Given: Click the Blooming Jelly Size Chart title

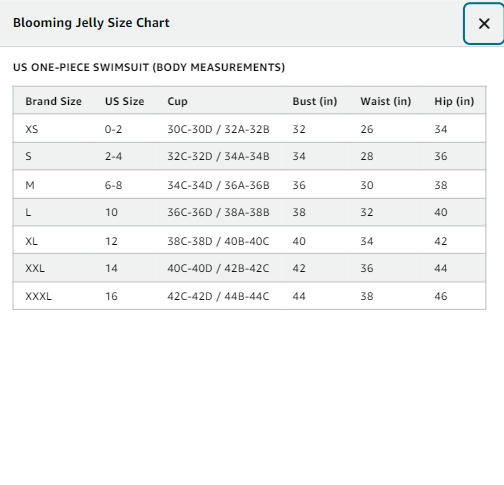Looking at the screenshot, I should point(91,23).
